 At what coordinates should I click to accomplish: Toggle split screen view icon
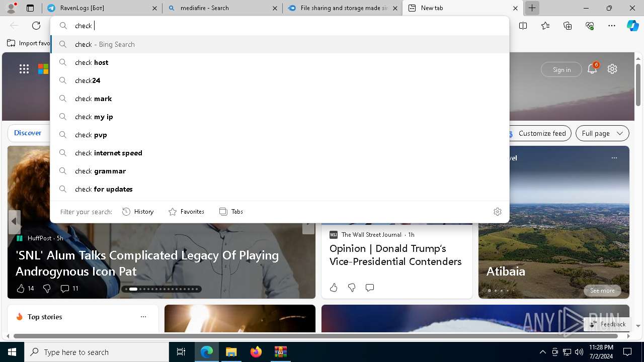[x=523, y=26]
